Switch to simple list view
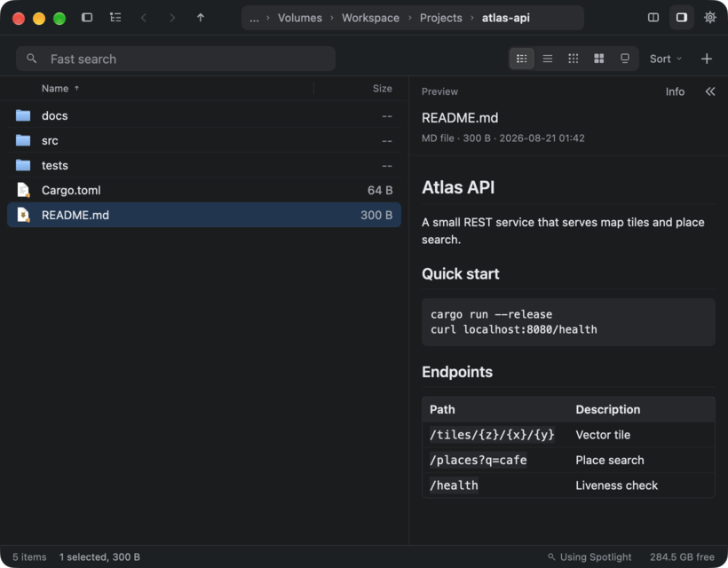The width and height of the screenshot is (728, 568). pos(548,59)
